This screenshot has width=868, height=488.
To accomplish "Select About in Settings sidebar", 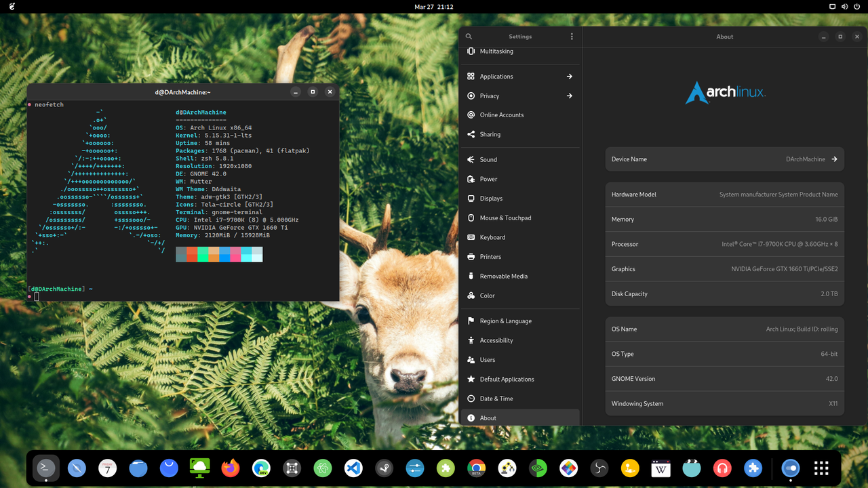I will click(x=520, y=418).
